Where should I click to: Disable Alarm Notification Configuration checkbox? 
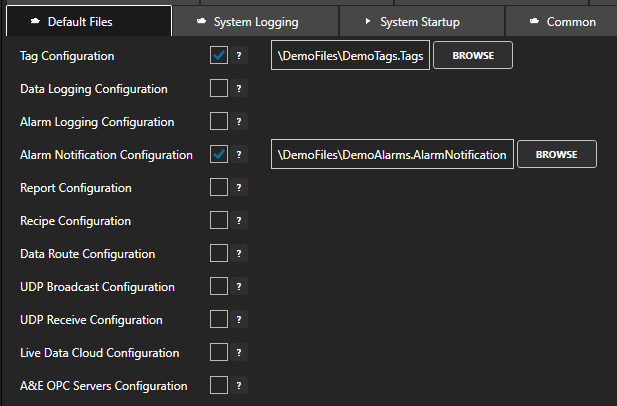coord(219,155)
